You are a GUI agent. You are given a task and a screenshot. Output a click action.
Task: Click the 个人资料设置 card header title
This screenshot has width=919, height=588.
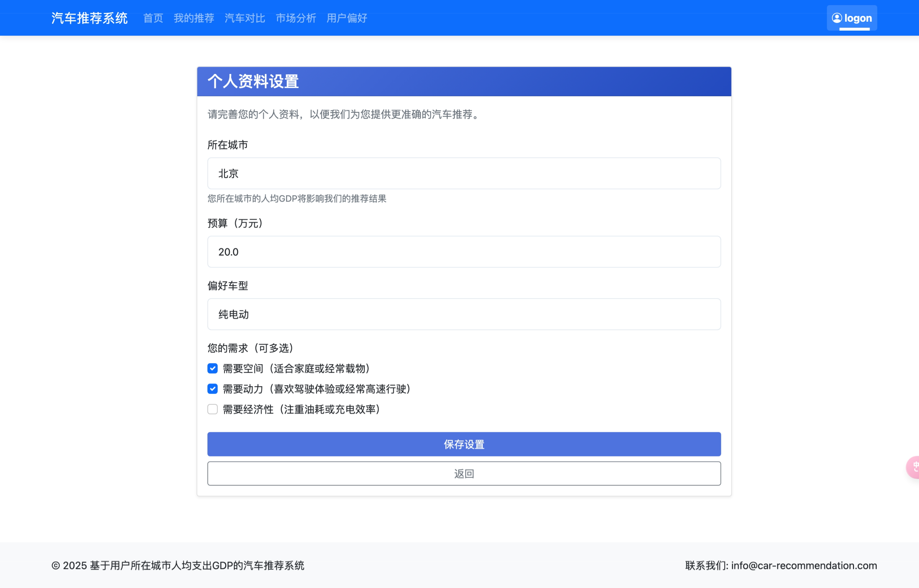click(253, 81)
